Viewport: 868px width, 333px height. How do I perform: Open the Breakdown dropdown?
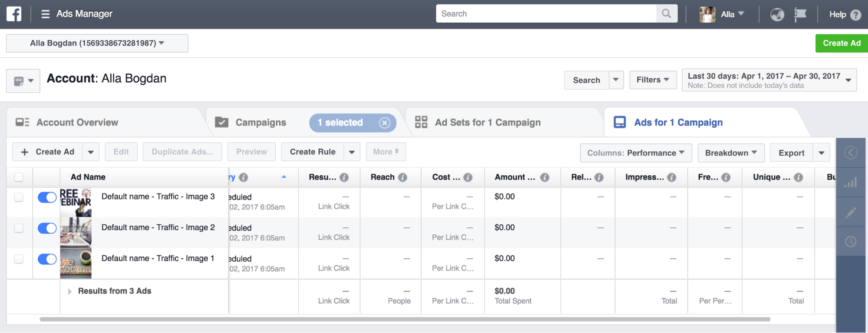(x=731, y=153)
